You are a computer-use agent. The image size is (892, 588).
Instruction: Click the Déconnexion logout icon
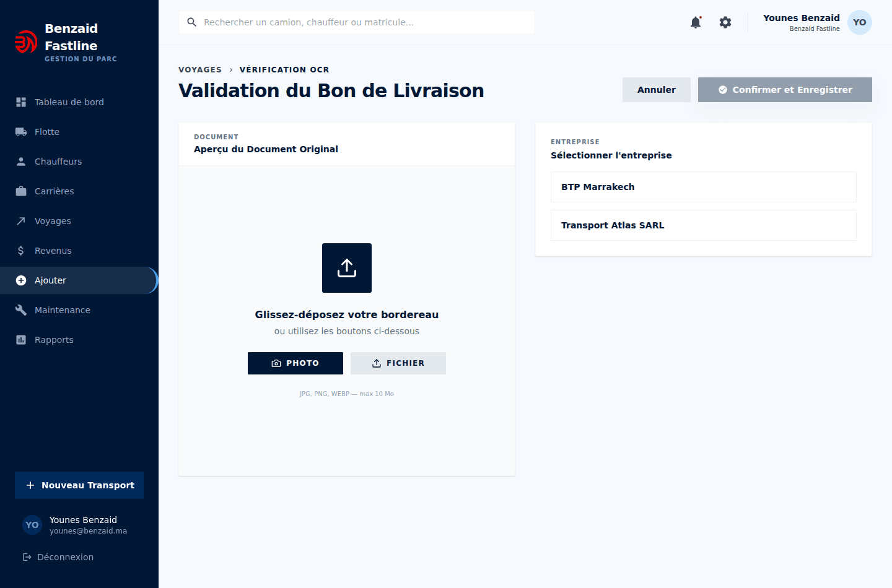point(27,557)
